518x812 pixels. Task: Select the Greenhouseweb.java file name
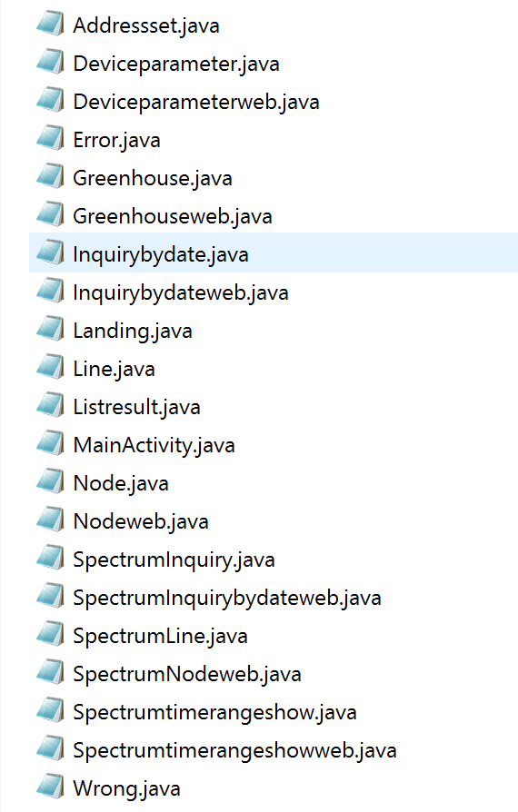click(173, 216)
